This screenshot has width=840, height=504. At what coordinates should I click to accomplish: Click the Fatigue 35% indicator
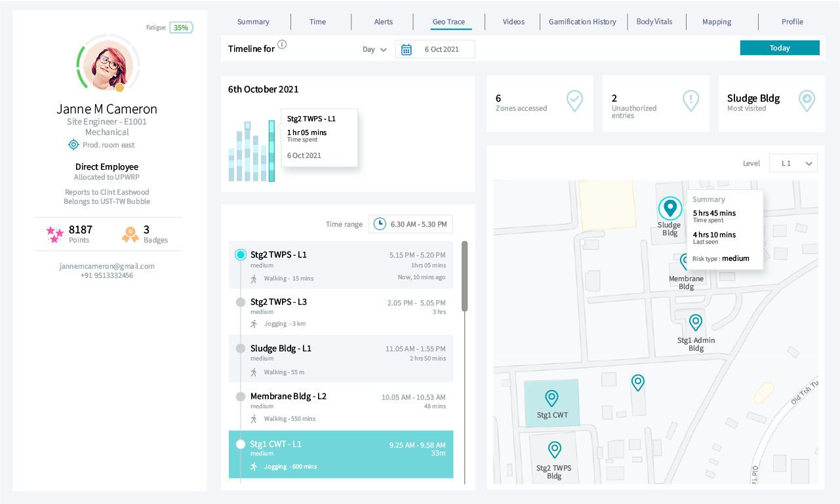[181, 28]
